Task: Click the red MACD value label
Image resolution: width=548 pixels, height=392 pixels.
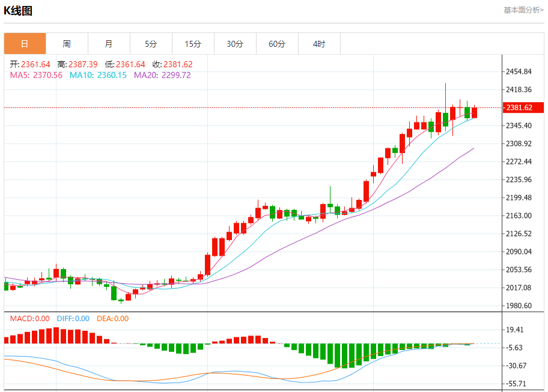Action: (x=29, y=319)
